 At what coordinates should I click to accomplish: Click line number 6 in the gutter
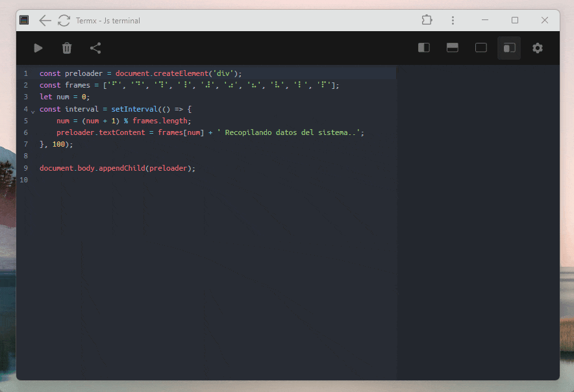click(x=25, y=132)
